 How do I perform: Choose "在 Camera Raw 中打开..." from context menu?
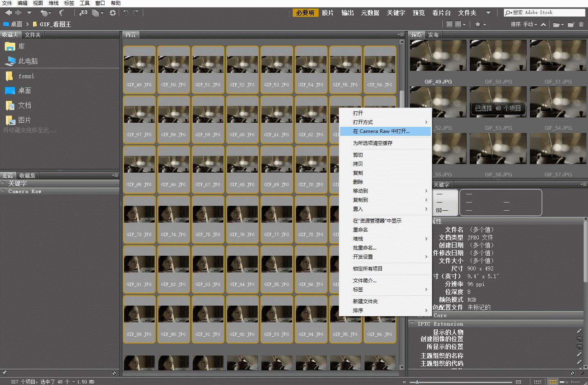(x=381, y=131)
